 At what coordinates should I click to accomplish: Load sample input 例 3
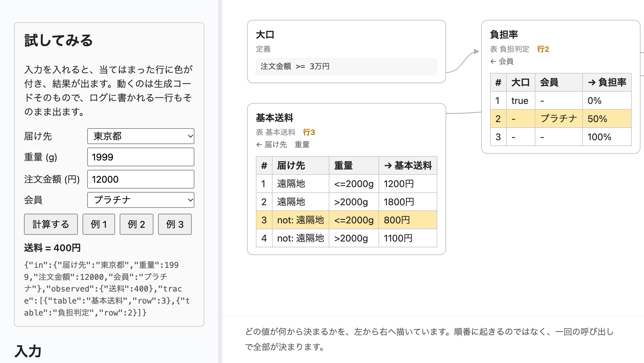click(175, 224)
